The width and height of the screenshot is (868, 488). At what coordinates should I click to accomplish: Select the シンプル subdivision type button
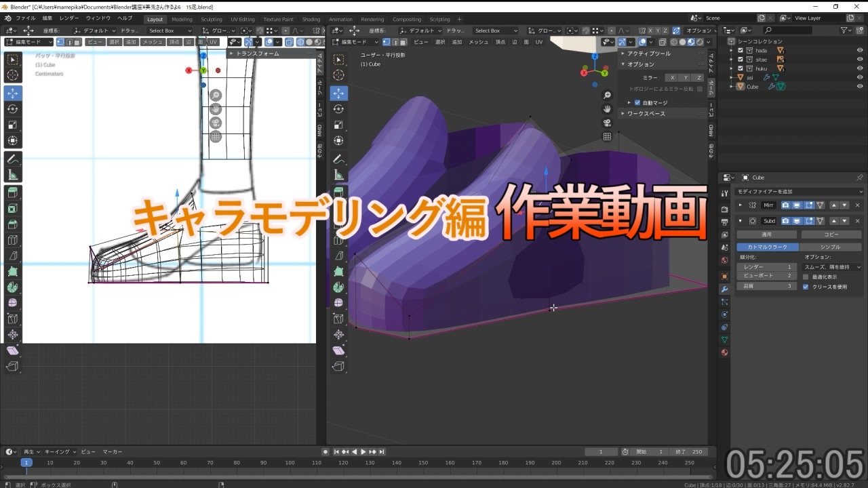coord(830,247)
